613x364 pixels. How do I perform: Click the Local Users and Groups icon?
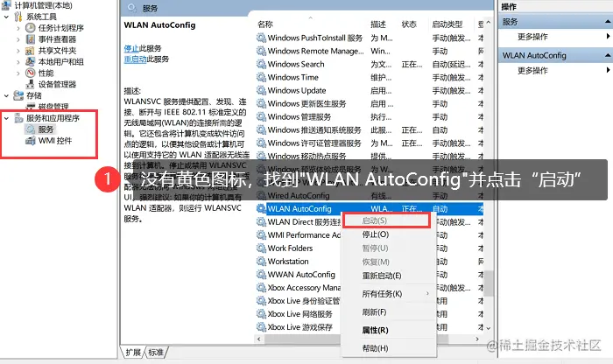coord(30,62)
